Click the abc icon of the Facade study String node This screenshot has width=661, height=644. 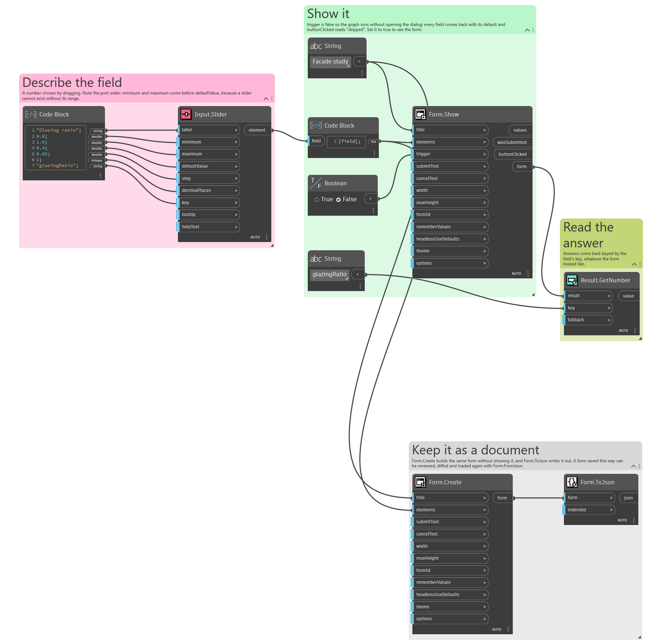coord(316,46)
